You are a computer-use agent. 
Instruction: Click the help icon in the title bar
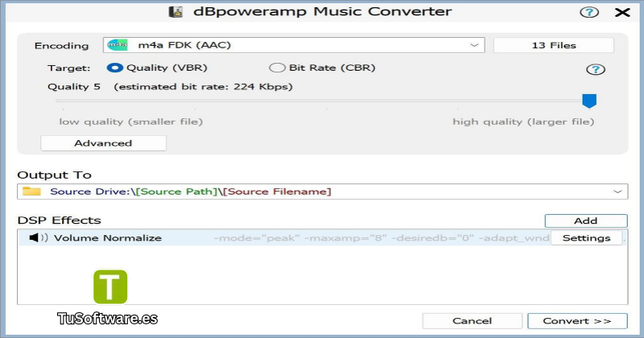point(589,12)
